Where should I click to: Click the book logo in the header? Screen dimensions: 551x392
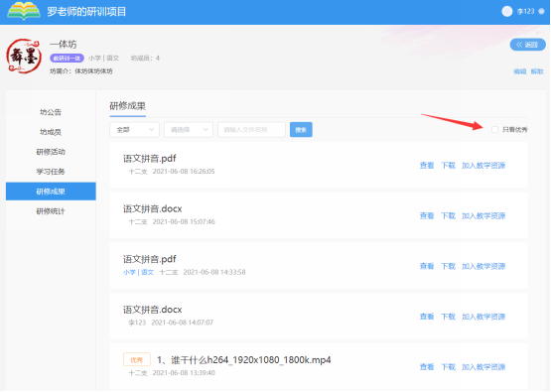[24, 11]
